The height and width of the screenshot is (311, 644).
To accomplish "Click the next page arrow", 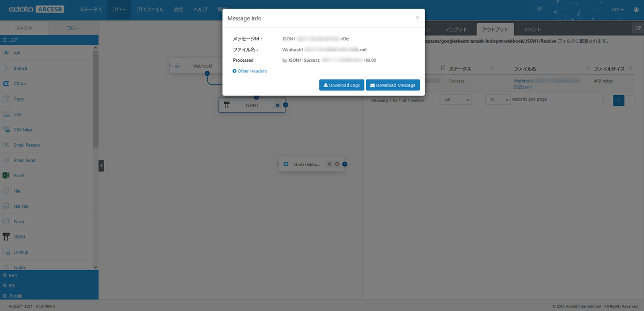I will tap(629, 100).
